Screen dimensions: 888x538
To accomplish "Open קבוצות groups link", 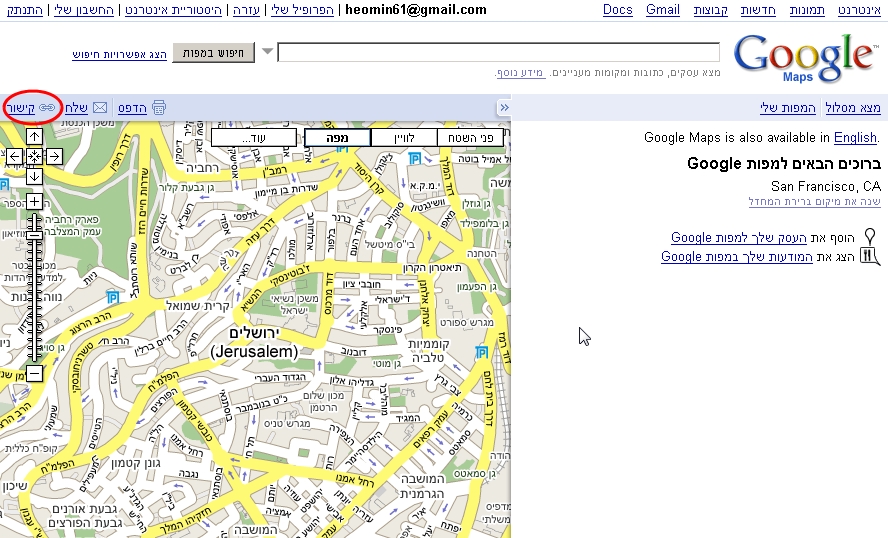I will (711, 10).
